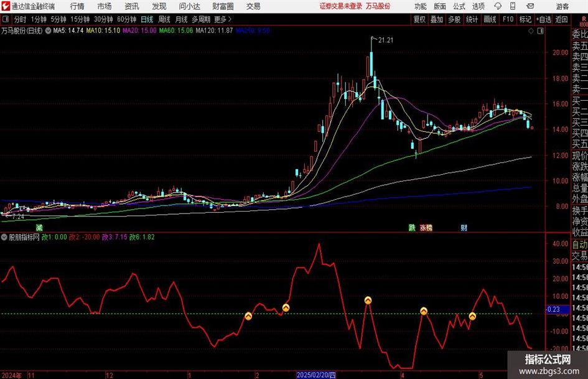
Task: Switch to 1分钟 chart period
Action: click(39, 19)
